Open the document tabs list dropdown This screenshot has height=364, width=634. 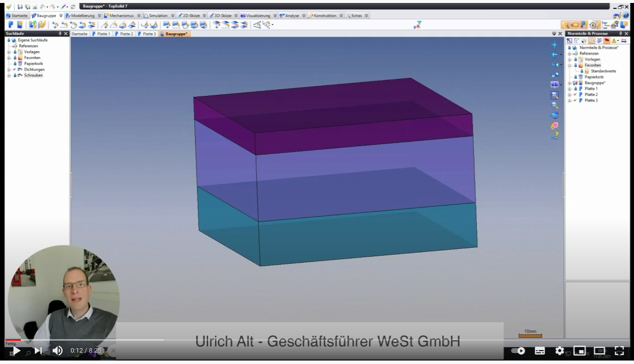pos(555,34)
